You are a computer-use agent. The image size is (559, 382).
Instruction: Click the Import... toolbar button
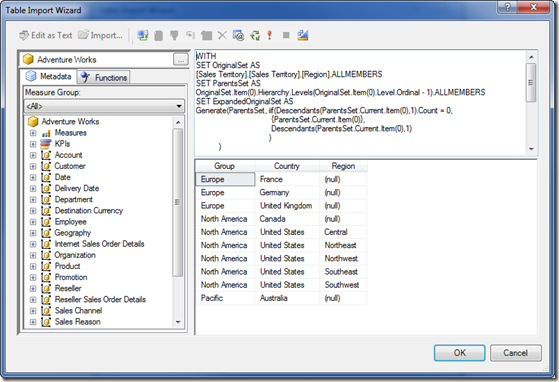(100, 35)
